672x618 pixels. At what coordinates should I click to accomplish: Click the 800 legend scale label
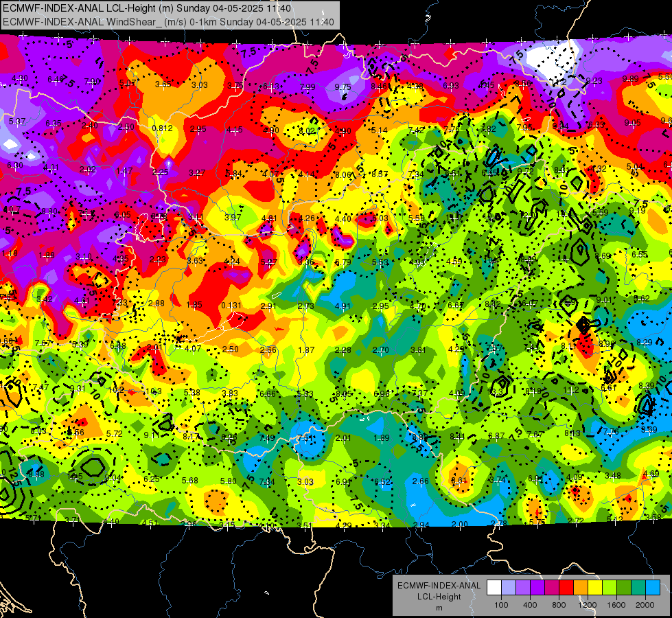coord(559,605)
